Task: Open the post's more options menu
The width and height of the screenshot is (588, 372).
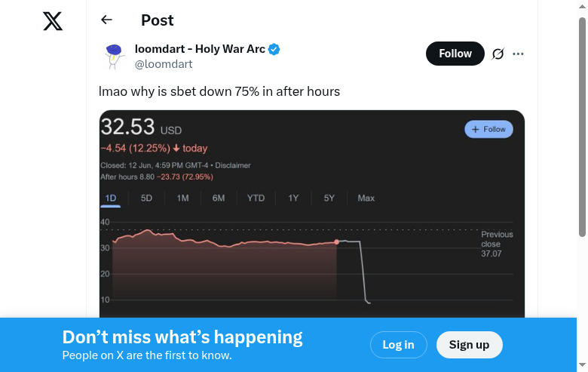Action: coord(518,54)
